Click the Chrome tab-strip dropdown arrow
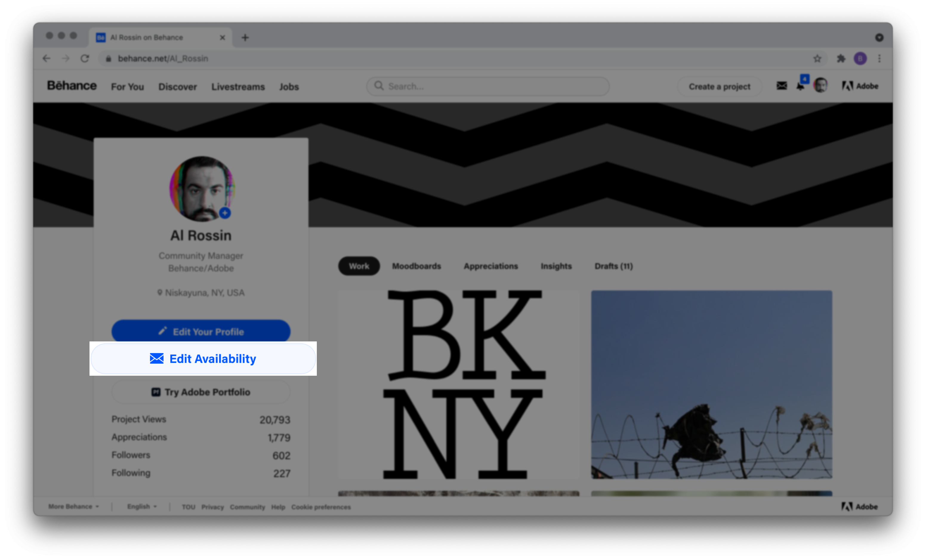926x560 pixels. 879,38
